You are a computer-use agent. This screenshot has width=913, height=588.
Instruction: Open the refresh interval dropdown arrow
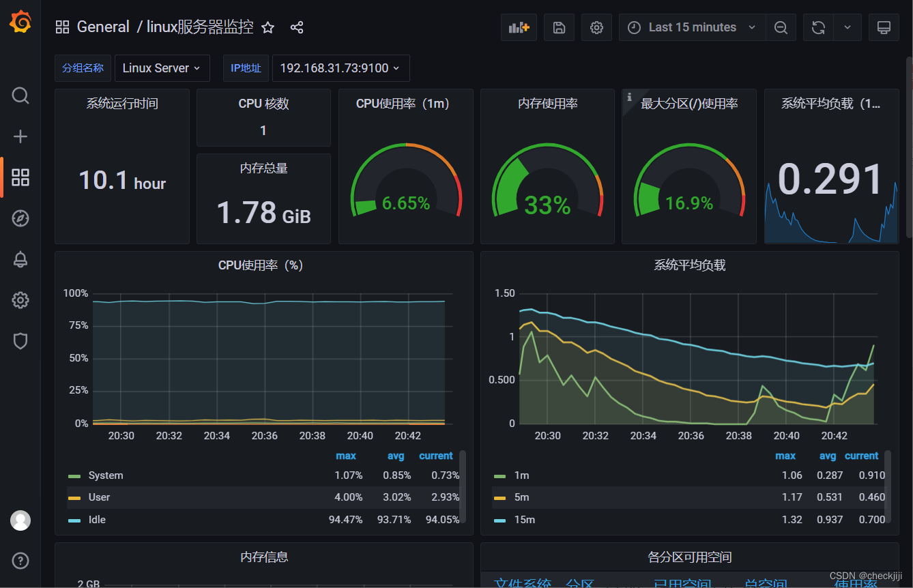click(847, 27)
